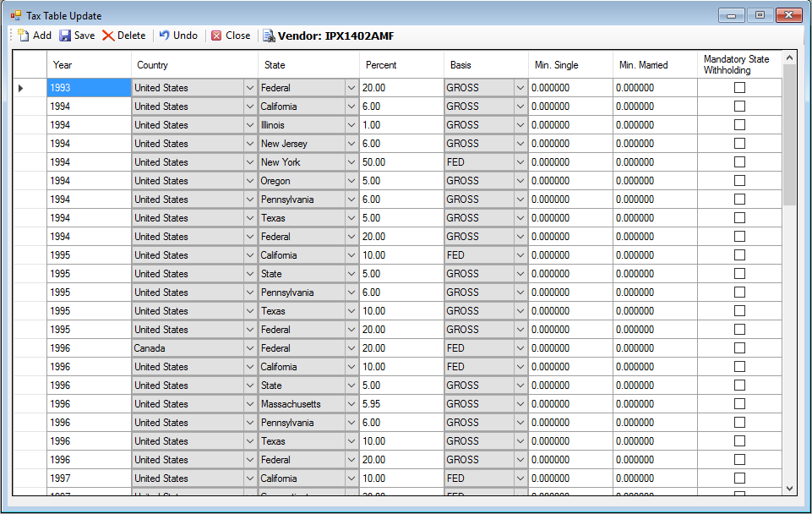Click the vertical scrollbar thumb
Viewport: 812px width, 514px height.
point(789,134)
